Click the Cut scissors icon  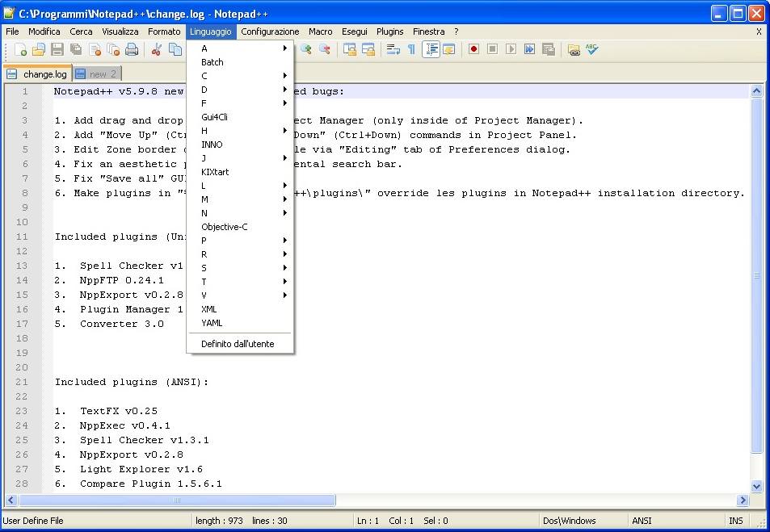(x=157, y=50)
